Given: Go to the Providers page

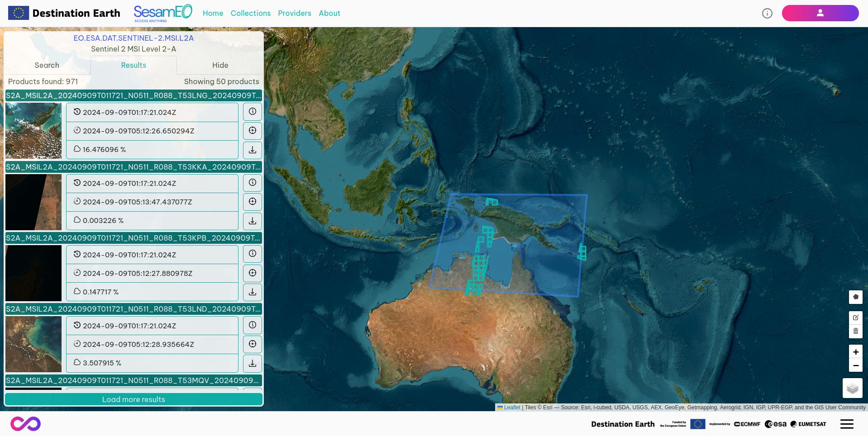Looking at the screenshot, I should [294, 13].
